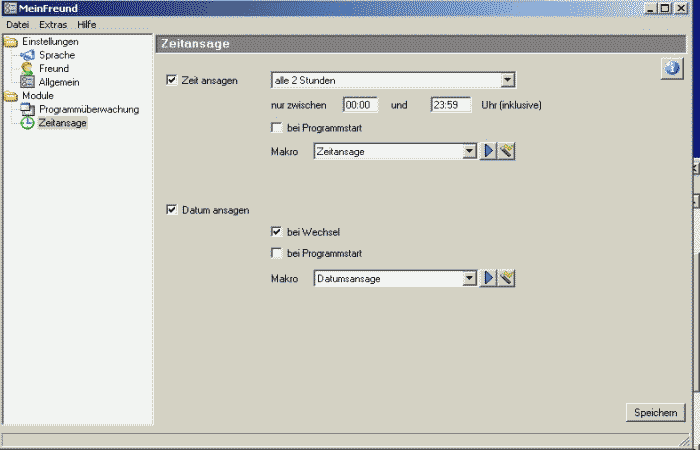
Task: Select Sprache in the settings tree
Action: [56, 55]
